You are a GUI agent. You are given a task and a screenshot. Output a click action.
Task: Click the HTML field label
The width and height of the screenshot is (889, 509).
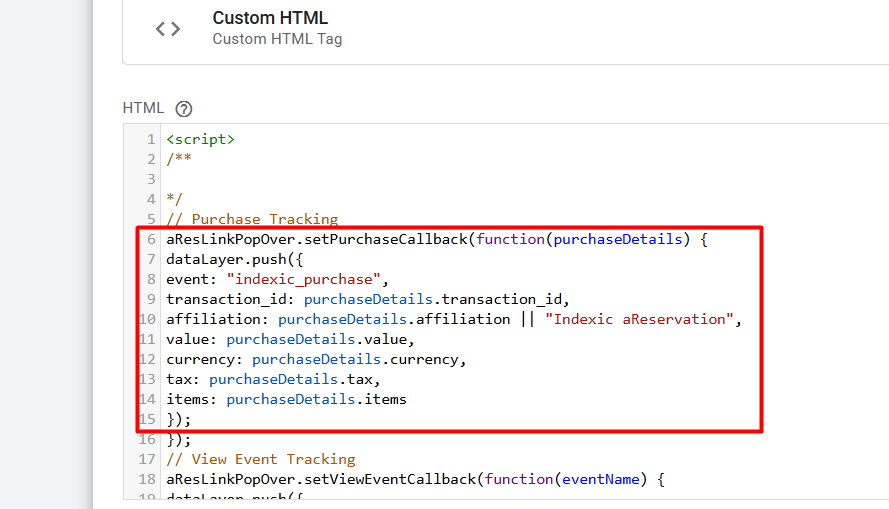(x=142, y=108)
